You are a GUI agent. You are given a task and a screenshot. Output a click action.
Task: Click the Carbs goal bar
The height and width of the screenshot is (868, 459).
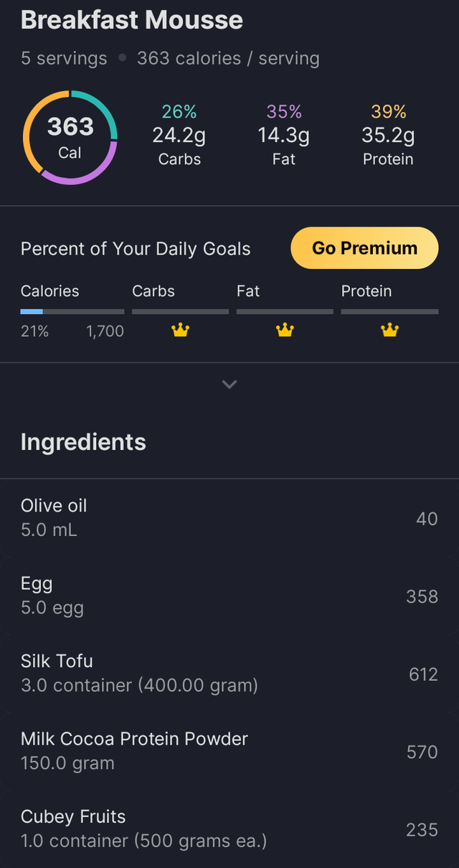(x=180, y=312)
